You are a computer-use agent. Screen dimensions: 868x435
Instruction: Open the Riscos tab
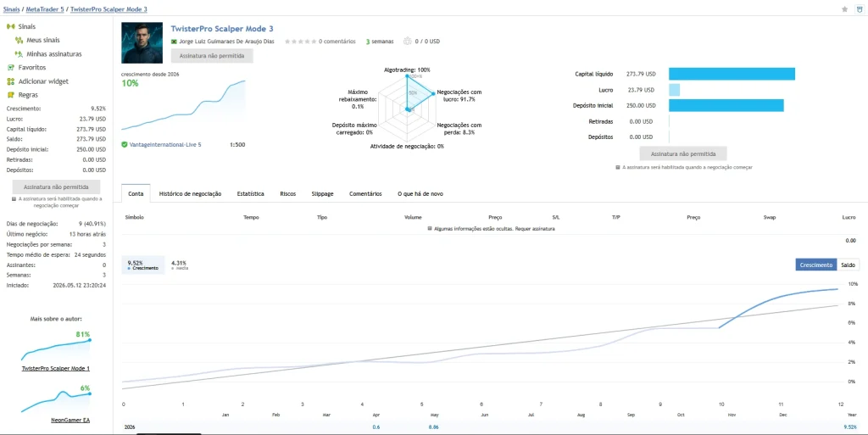click(288, 194)
